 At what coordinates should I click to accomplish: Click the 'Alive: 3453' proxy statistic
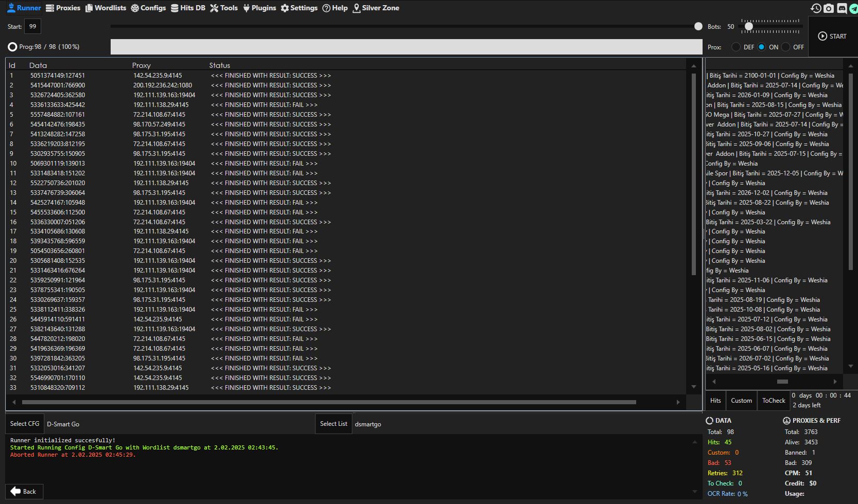coord(801,442)
